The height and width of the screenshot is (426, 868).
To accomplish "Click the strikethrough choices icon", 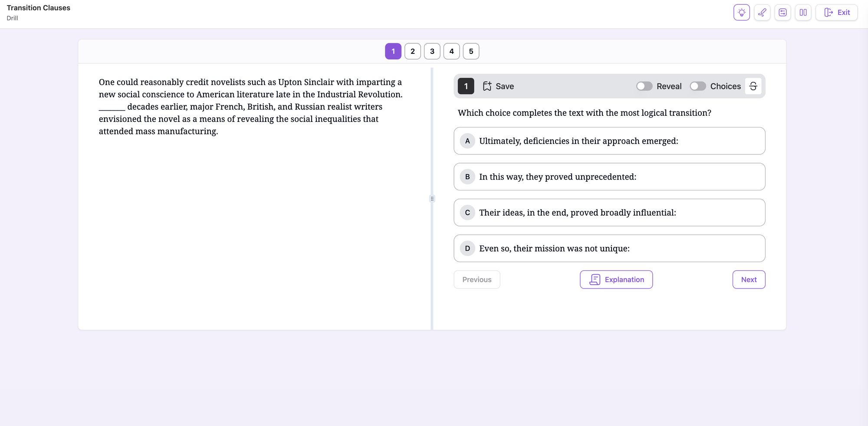I will click(x=753, y=86).
